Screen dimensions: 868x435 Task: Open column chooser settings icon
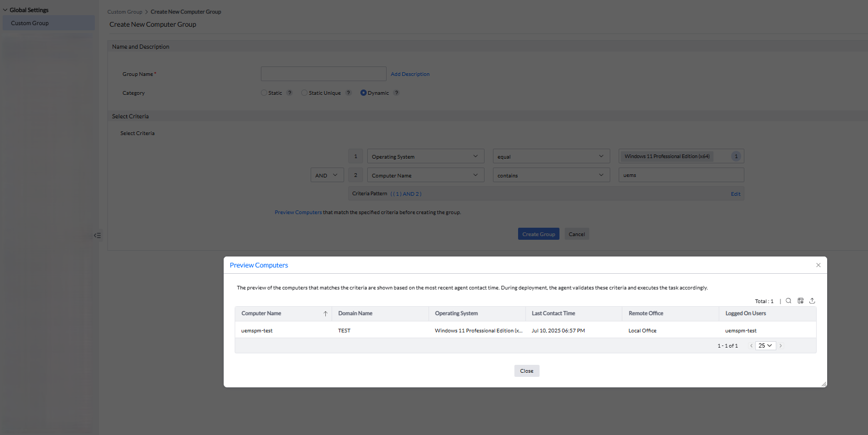click(800, 301)
